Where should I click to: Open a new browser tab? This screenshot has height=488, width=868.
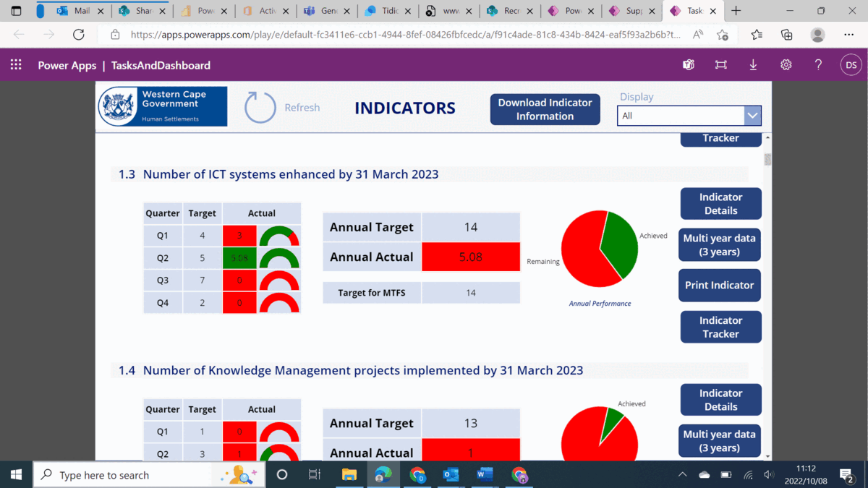(736, 11)
